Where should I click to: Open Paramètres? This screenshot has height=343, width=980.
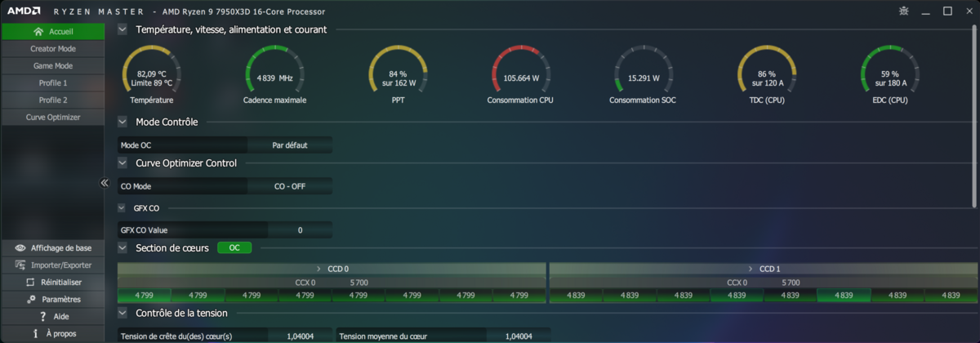[x=53, y=299]
